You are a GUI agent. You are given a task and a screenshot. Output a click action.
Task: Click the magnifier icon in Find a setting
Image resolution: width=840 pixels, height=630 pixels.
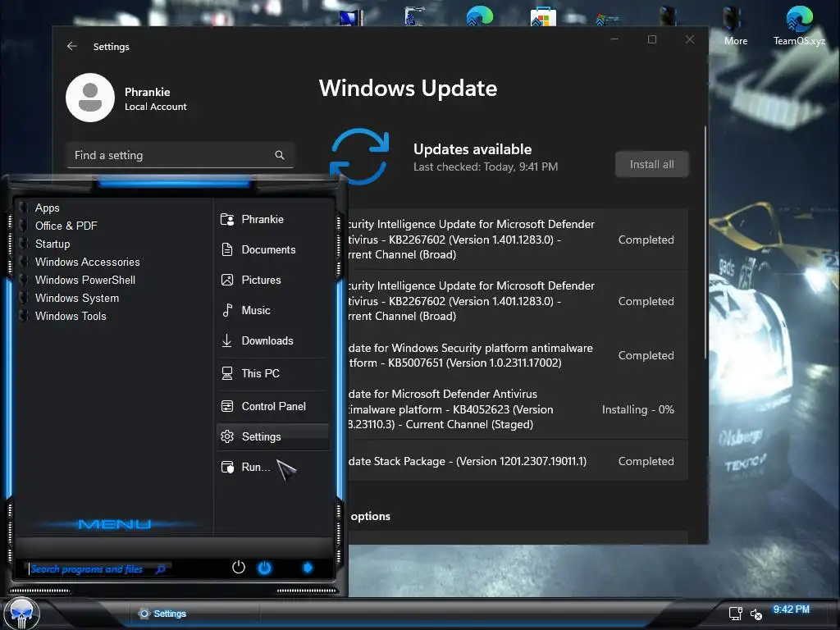pos(279,155)
